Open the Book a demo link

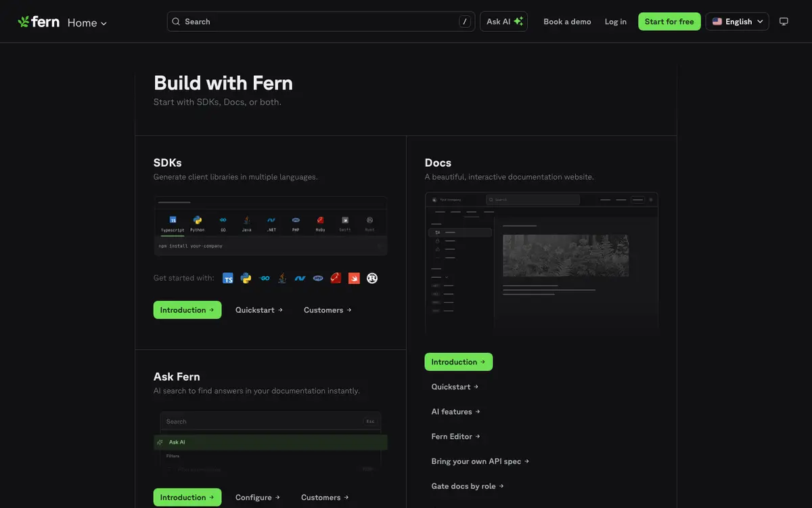567,22
